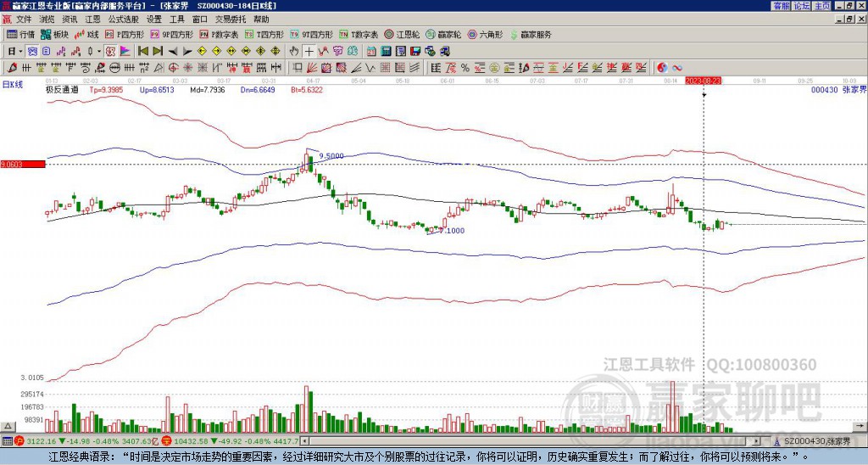Open the T数字表 tool

coord(359,34)
